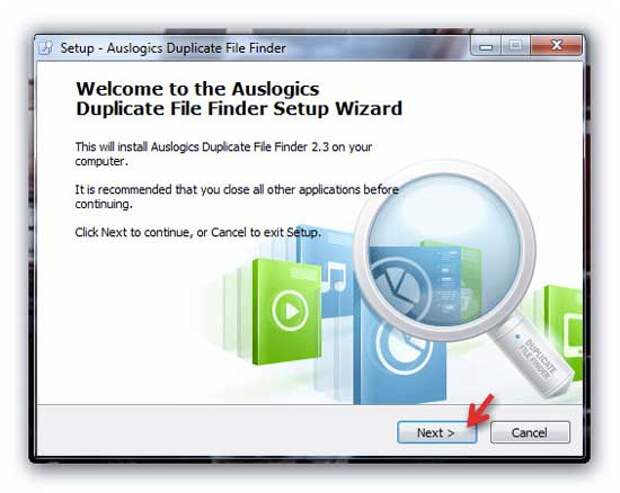
Task: Close the Auslogics Setup window
Action: (556, 45)
